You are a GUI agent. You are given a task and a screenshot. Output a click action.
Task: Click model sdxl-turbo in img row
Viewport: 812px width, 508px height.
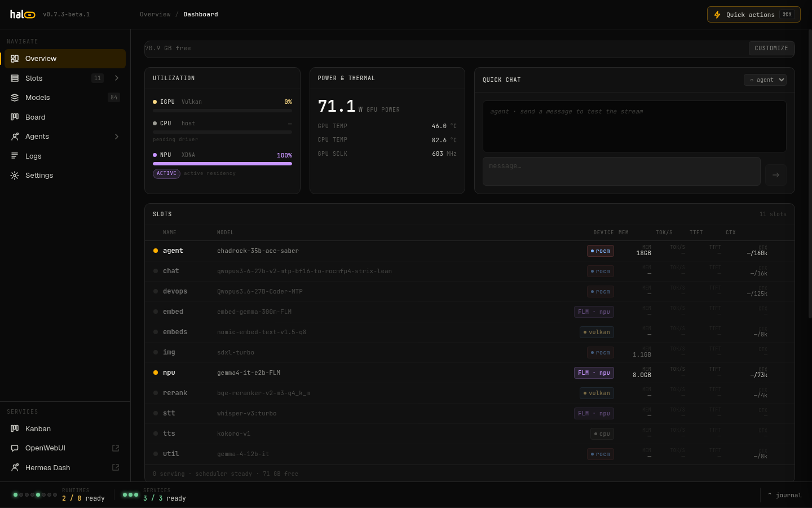[236, 353]
